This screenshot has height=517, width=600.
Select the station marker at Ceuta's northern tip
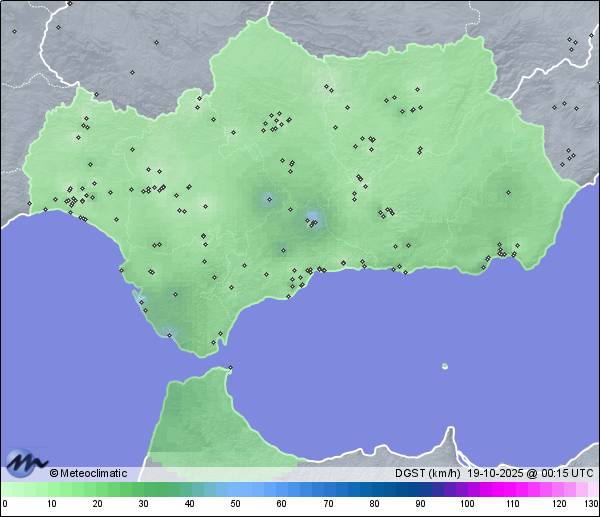(230, 368)
